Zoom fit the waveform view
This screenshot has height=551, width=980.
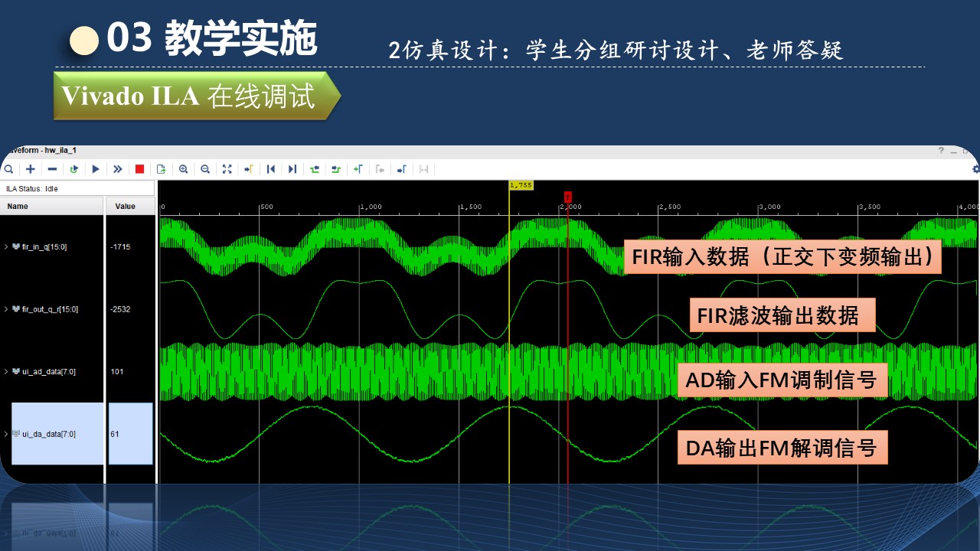tap(227, 169)
